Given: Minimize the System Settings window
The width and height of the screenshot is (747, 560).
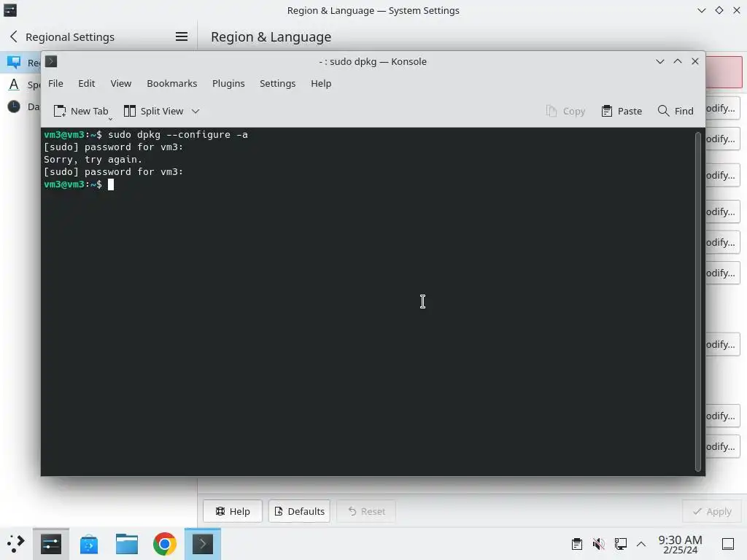Looking at the screenshot, I should [701, 10].
